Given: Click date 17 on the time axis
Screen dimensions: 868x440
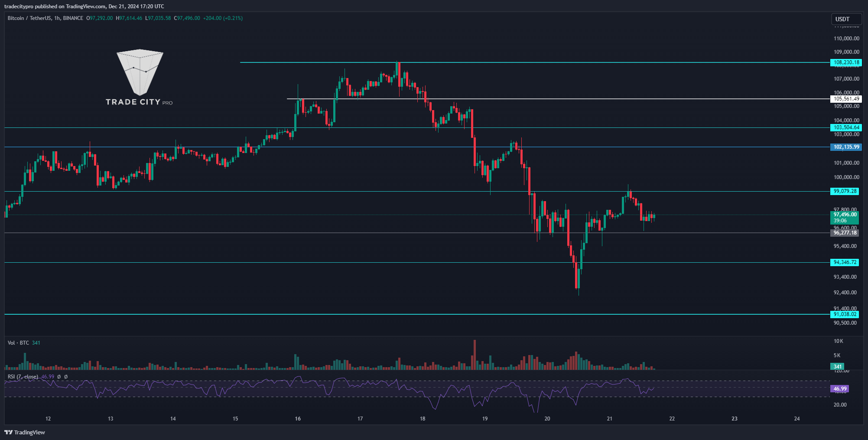Looking at the screenshot, I should tap(360, 419).
